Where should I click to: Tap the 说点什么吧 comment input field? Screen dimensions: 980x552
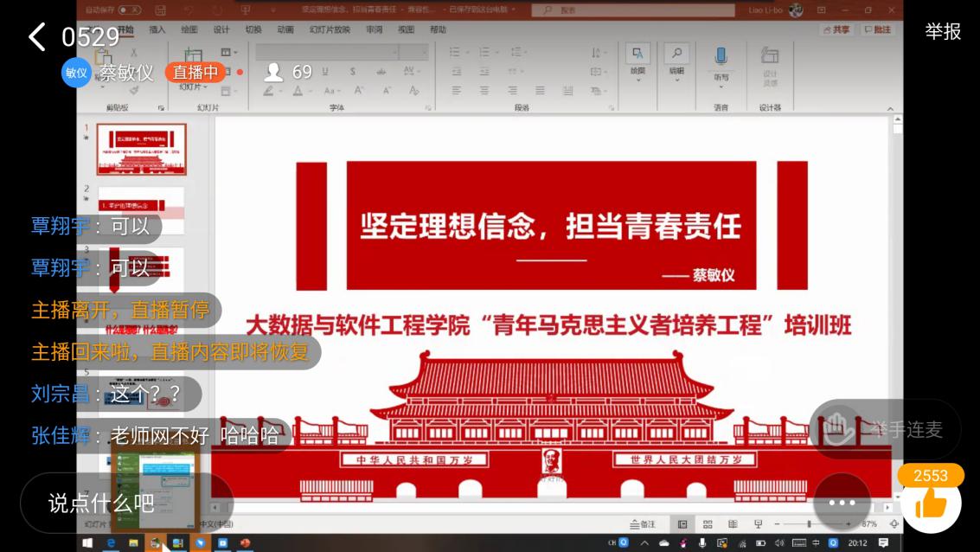point(101,503)
